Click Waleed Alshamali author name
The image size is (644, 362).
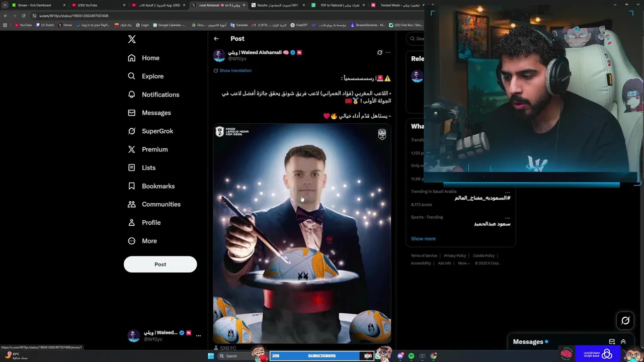coord(255,52)
